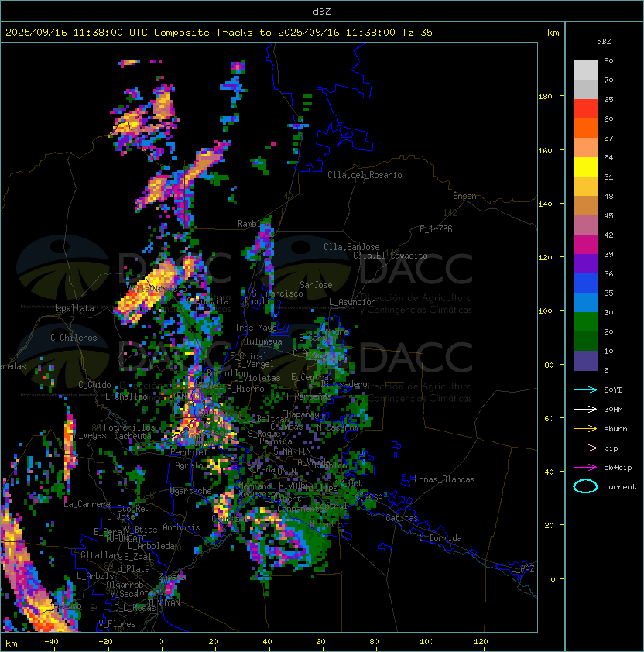Select the light orange 57–54 dBZ swatch

(x=585, y=148)
